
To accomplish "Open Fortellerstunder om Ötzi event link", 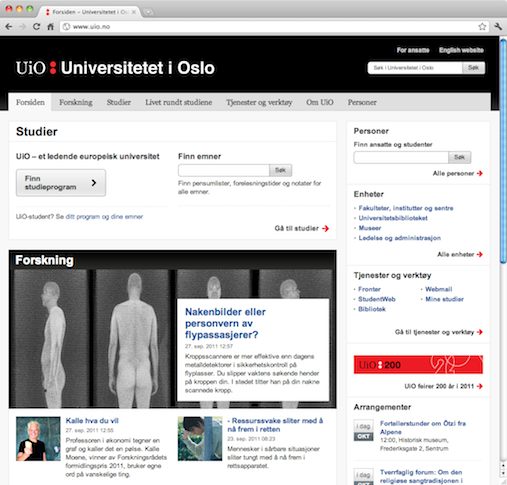I will [x=423, y=428].
